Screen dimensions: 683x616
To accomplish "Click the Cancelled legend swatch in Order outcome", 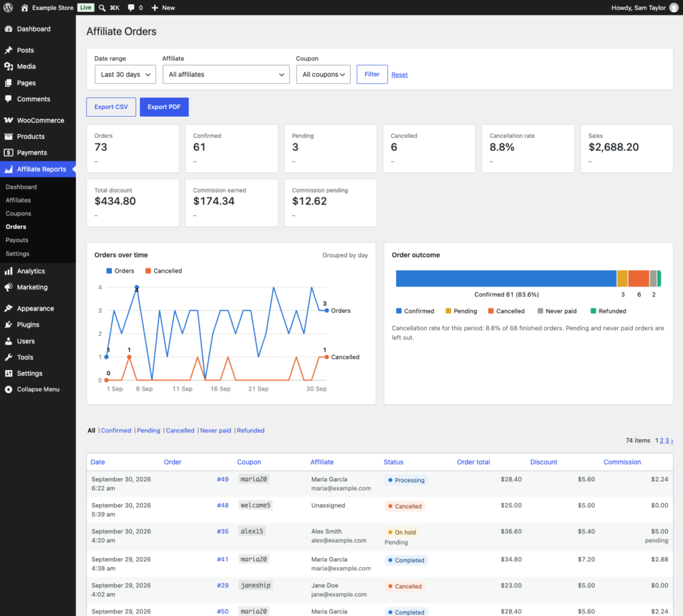I will (x=491, y=311).
